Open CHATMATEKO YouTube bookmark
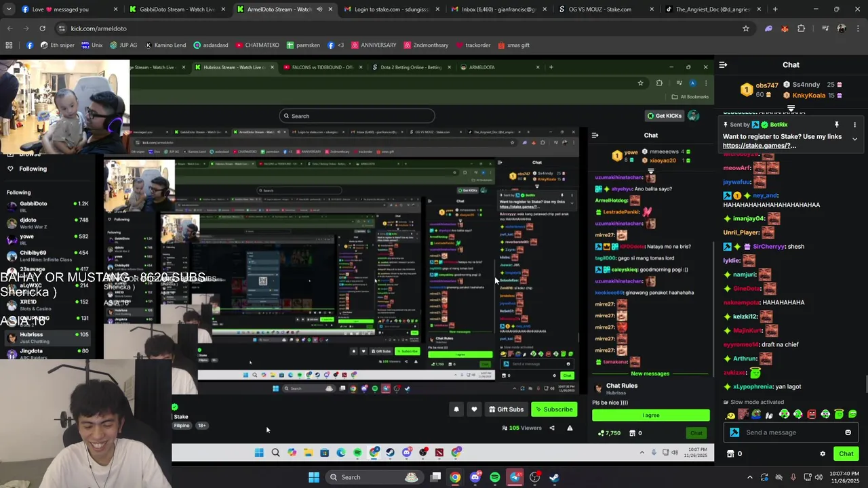This screenshot has width=868, height=488. (257, 45)
